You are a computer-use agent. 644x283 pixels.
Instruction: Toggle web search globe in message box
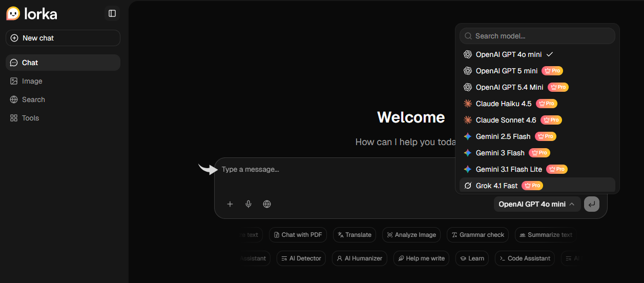click(267, 204)
